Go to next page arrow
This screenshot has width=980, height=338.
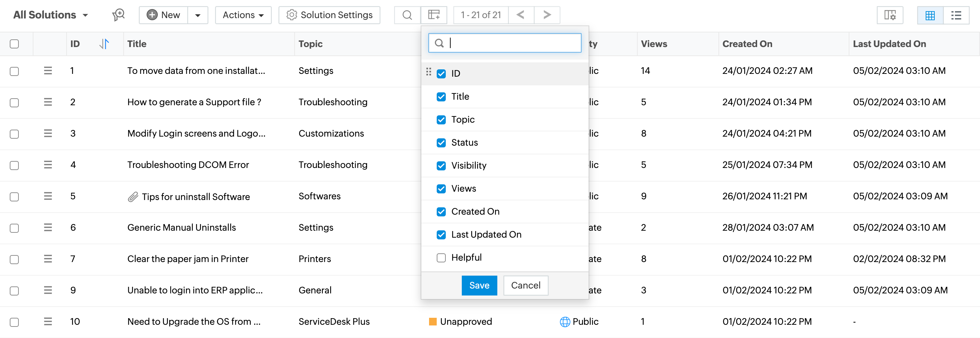547,15
